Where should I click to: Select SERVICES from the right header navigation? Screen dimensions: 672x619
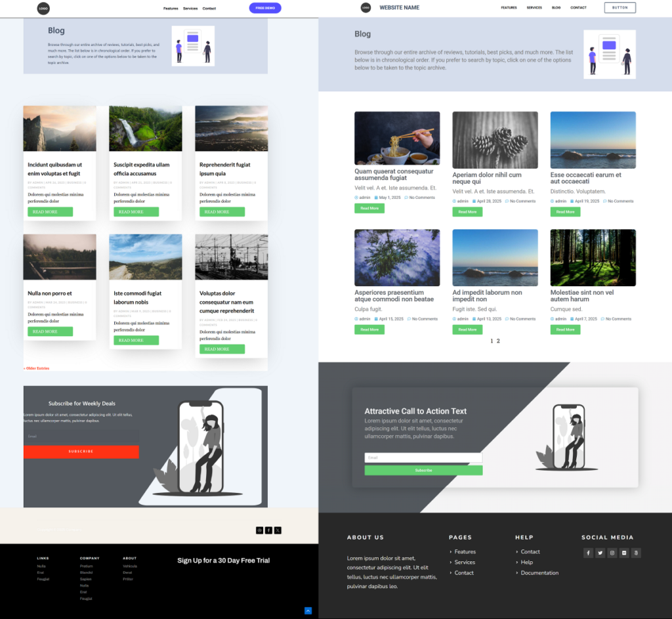[534, 7]
